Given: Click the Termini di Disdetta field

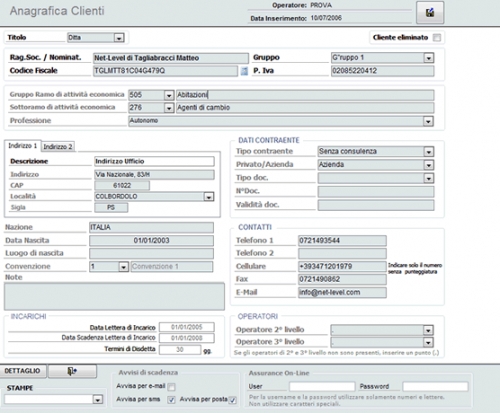Looking at the screenshot, I should (x=180, y=350).
